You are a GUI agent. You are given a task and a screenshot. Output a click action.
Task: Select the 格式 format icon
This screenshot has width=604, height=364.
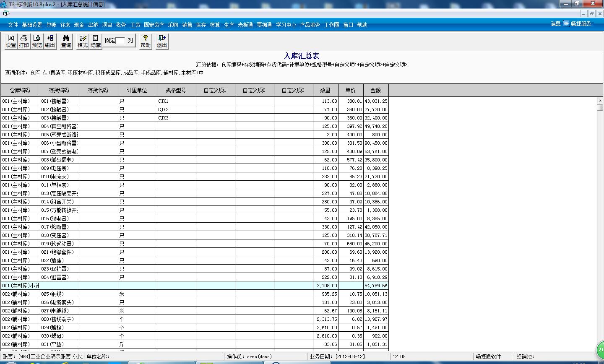click(x=82, y=41)
